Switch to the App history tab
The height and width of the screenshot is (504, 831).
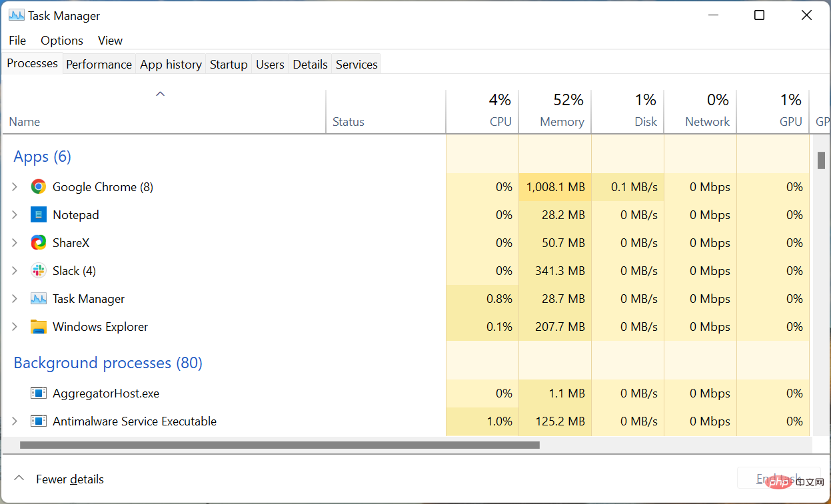pyautogui.click(x=171, y=65)
